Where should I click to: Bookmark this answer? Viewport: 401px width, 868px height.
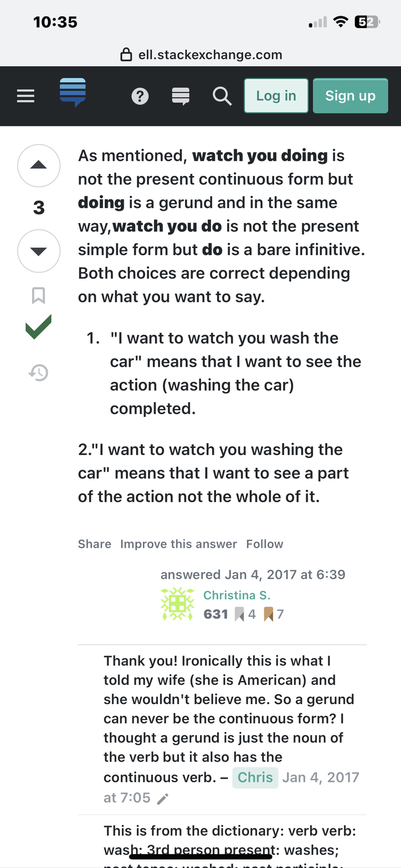click(39, 296)
